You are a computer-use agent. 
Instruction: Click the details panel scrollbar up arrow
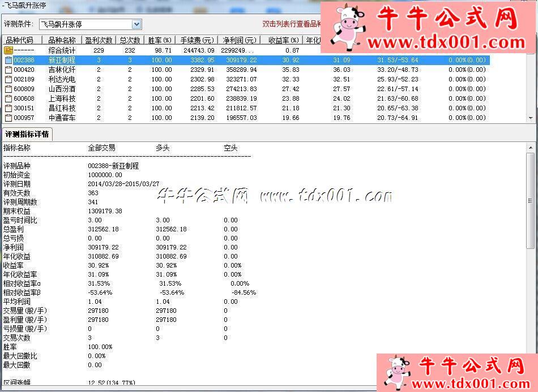531,147
